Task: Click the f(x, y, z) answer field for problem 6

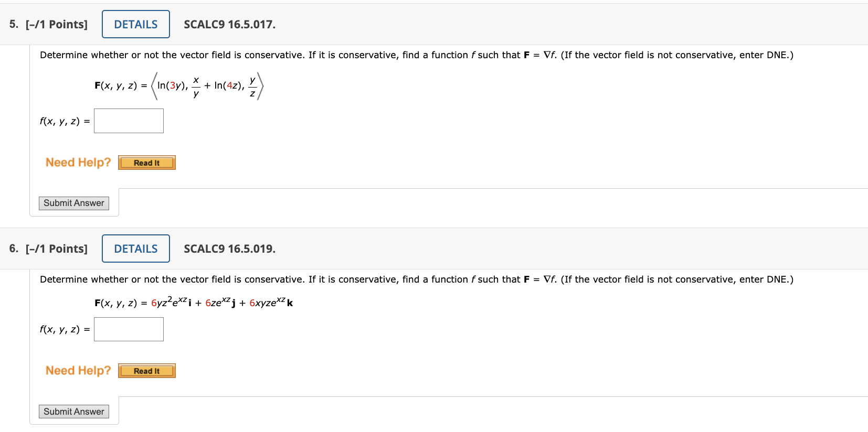Action: [129, 329]
